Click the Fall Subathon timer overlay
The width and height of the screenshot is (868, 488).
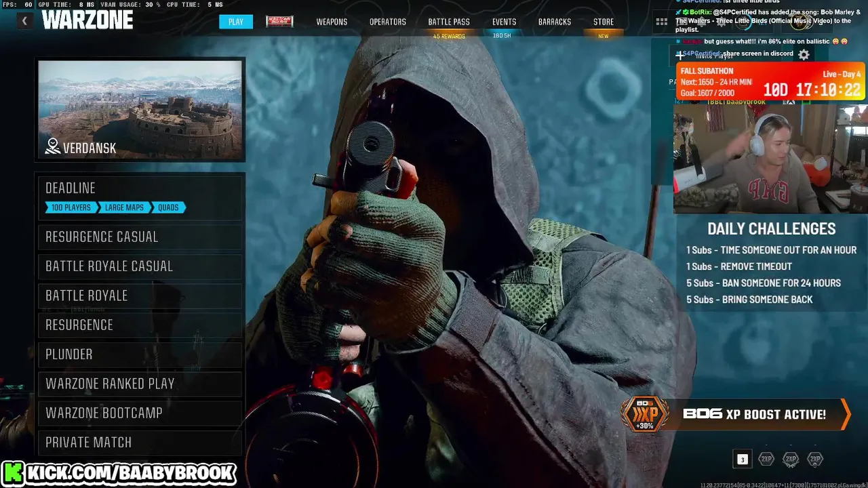coord(771,82)
